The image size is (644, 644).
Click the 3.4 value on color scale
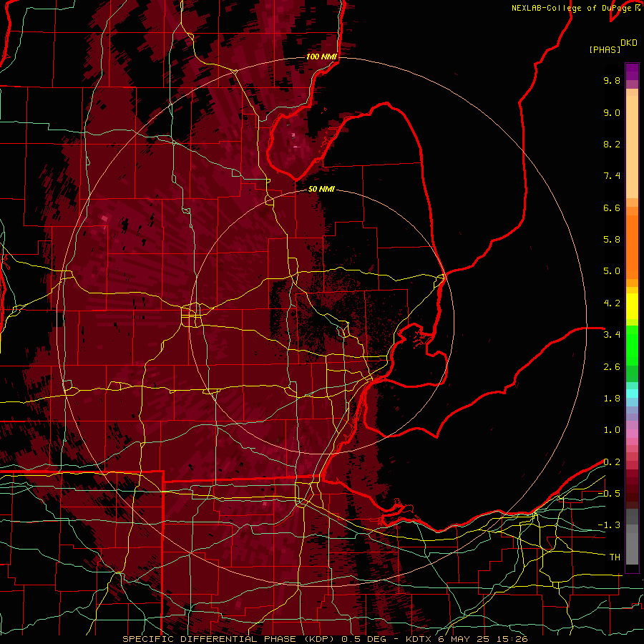coord(612,335)
